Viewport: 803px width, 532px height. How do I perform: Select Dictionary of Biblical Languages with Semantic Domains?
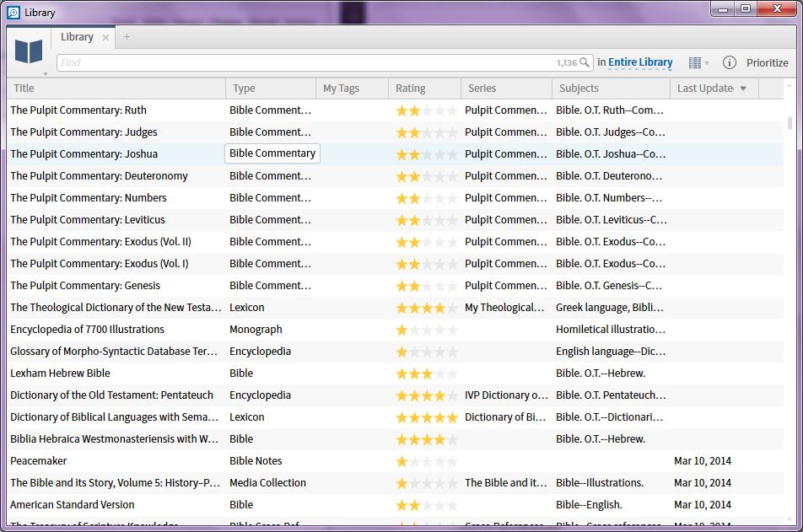pos(114,417)
